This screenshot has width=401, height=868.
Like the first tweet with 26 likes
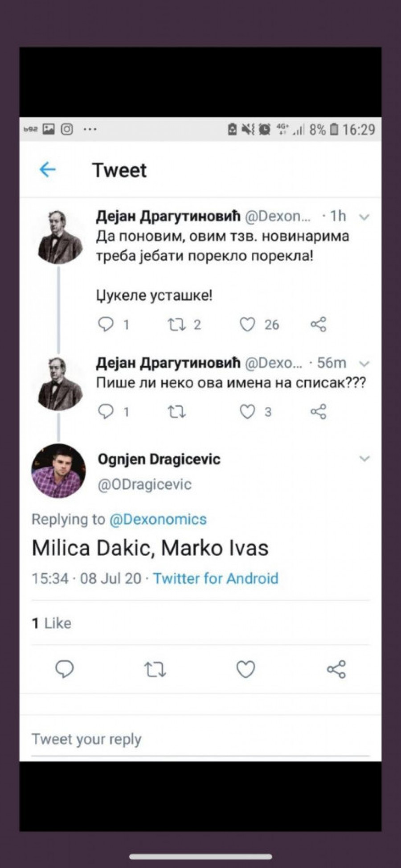(247, 324)
